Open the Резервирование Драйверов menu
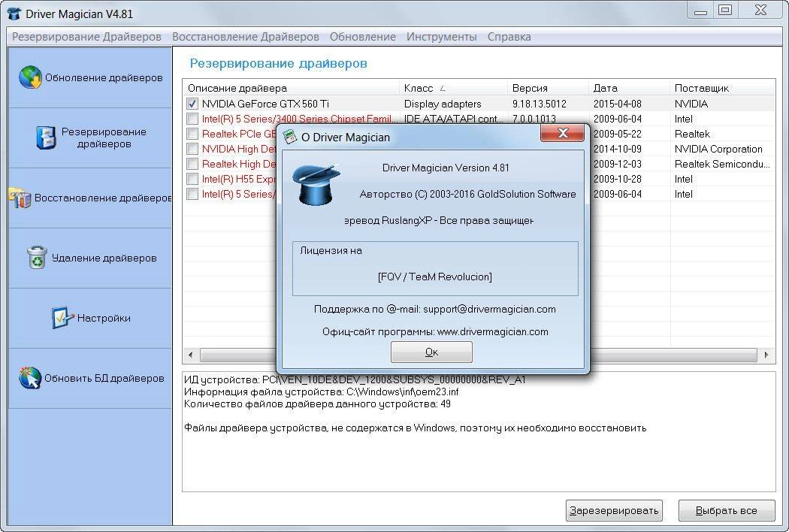The height and width of the screenshot is (532, 789). tap(86, 37)
